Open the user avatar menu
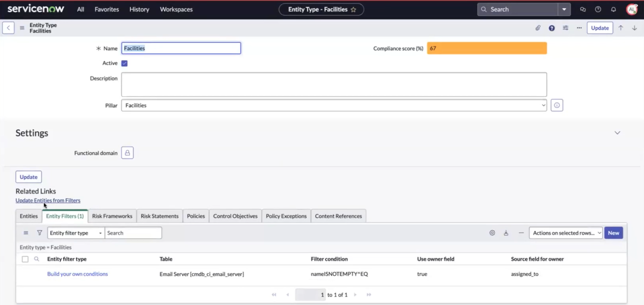The width and height of the screenshot is (644, 305). click(x=632, y=10)
